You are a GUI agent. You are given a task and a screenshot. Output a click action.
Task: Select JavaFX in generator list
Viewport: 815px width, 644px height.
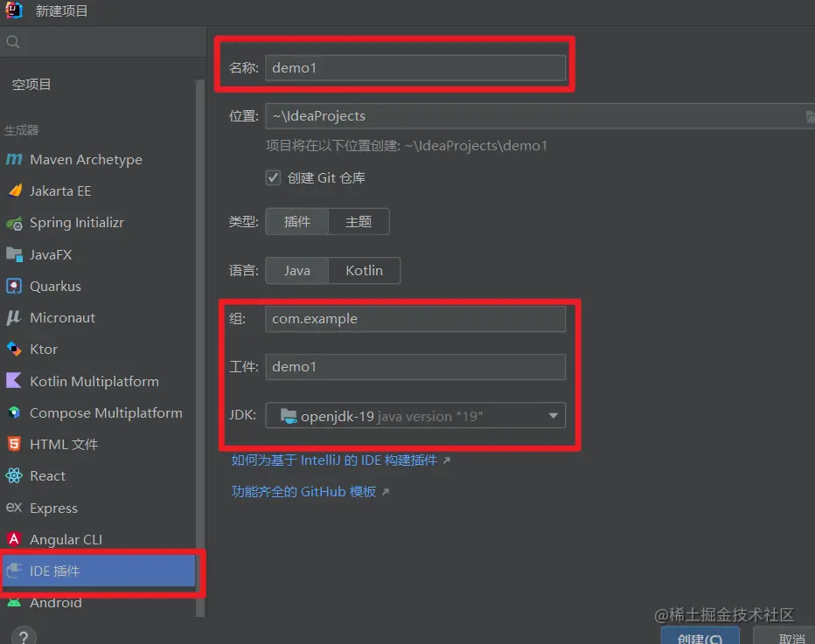coord(98,254)
